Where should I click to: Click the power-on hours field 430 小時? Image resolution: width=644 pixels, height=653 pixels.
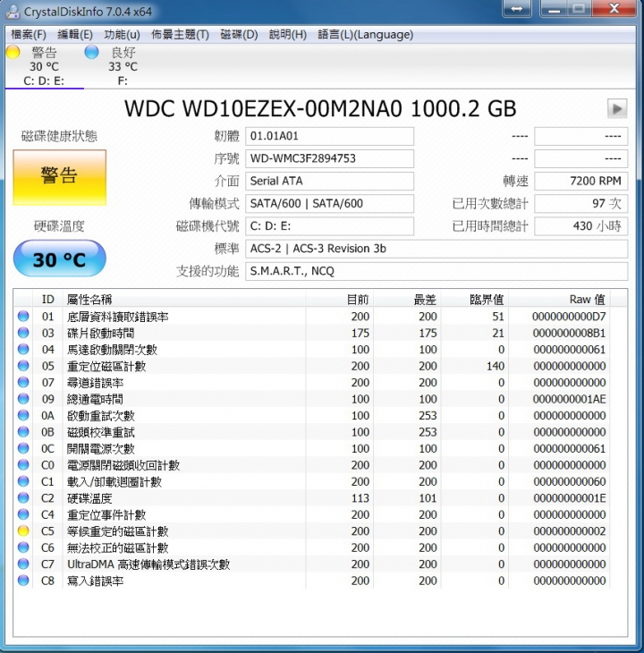click(580, 226)
